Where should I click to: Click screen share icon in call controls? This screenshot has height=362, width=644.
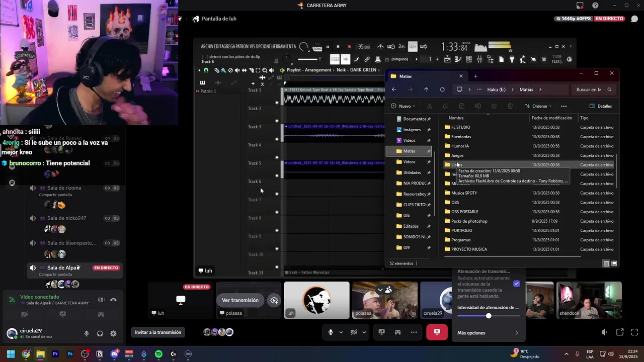tap(382, 332)
